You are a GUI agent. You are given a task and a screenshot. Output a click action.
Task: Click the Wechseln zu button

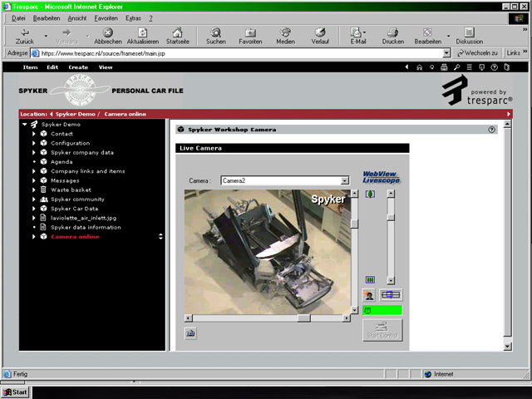477,53
